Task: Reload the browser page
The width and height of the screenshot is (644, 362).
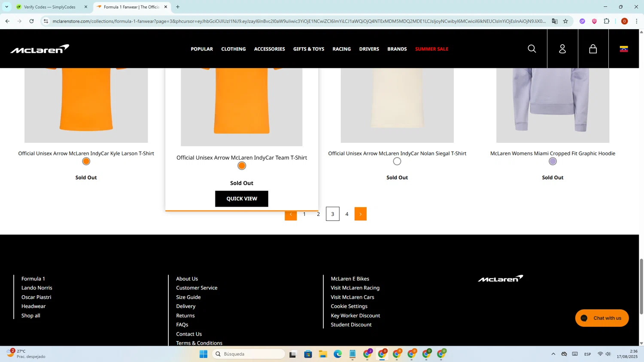Action: (31, 21)
